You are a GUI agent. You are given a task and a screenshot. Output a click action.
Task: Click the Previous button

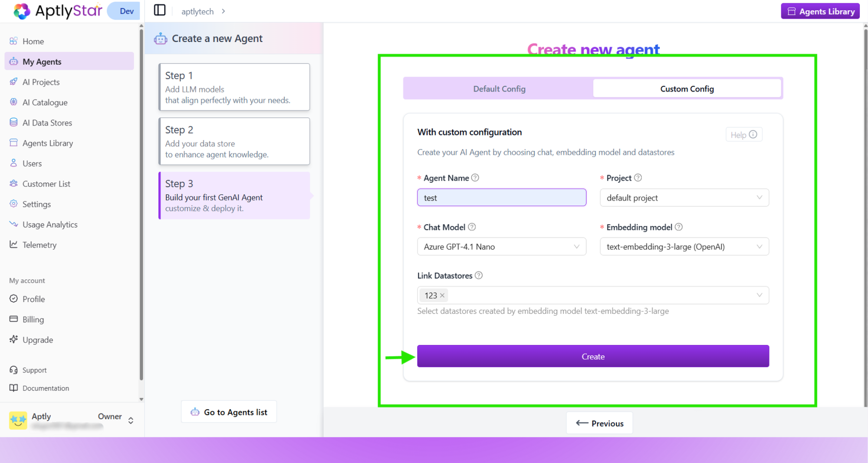pos(599,423)
